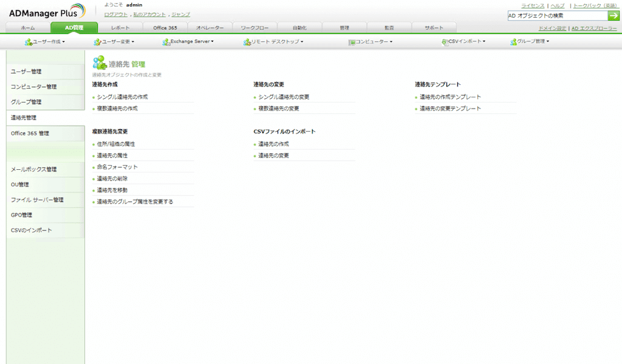Open Office 365 管理 in the sidebar
This screenshot has width=622, height=364.
pyautogui.click(x=45, y=133)
